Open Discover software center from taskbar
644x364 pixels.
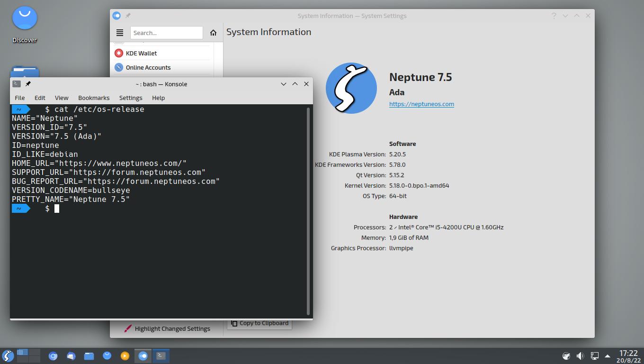(107, 355)
